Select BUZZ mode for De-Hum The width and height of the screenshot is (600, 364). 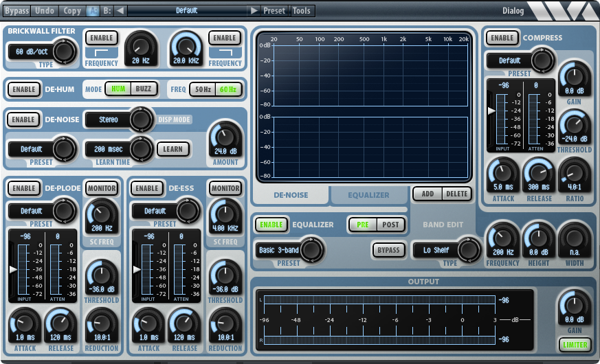coord(144,89)
